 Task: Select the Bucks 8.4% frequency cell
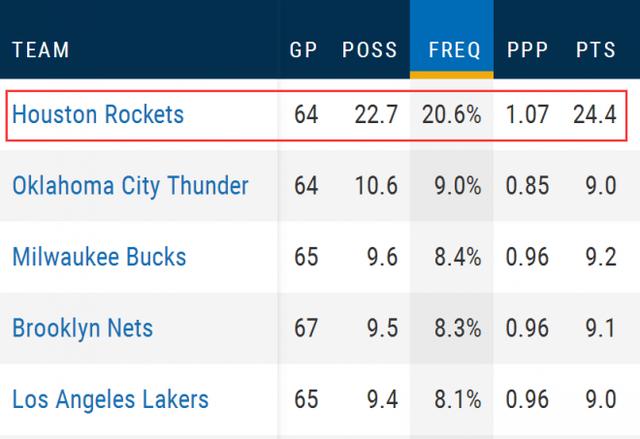[x=458, y=257]
